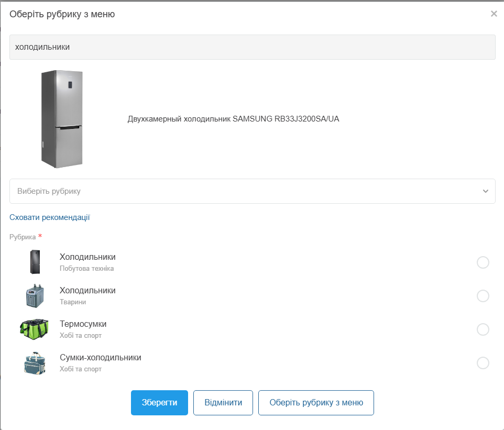
Task: Click the Відмінити button
Action: click(223, 403)
